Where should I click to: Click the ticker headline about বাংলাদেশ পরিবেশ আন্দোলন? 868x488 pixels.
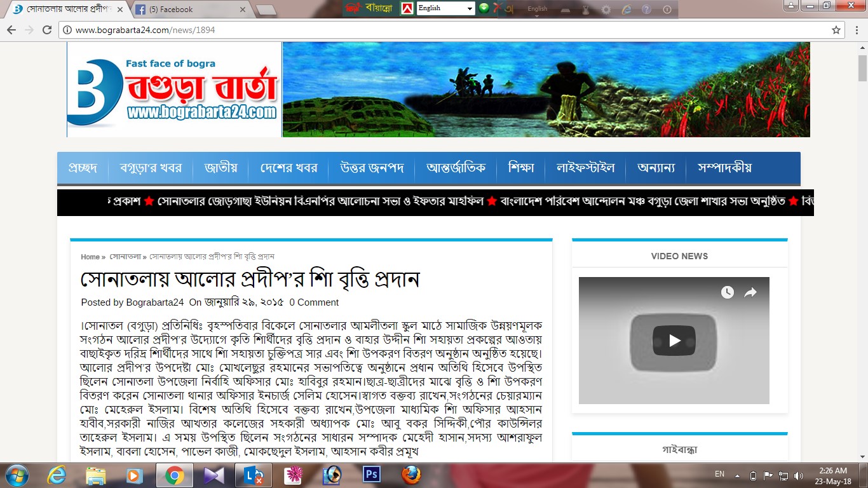click(x=643, y=201)
